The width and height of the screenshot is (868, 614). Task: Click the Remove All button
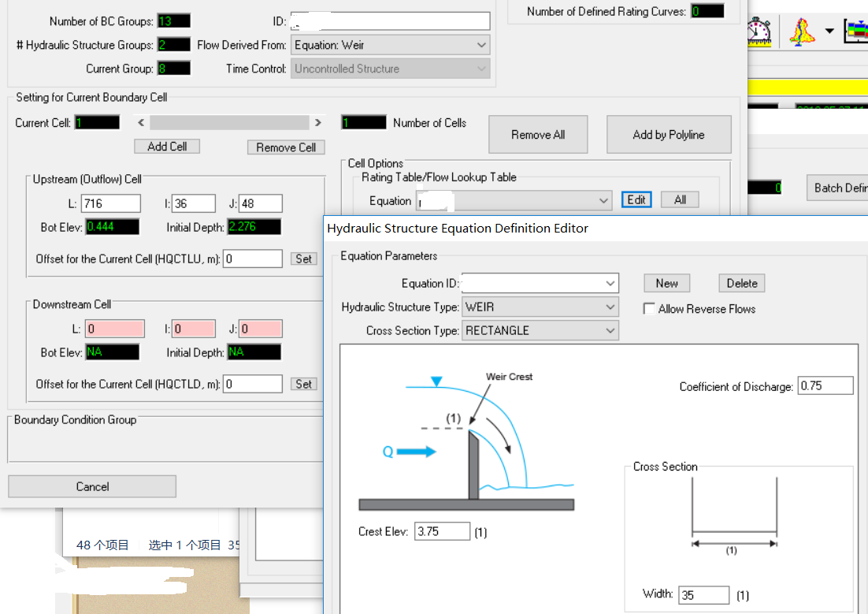click(x=538, y=135)
